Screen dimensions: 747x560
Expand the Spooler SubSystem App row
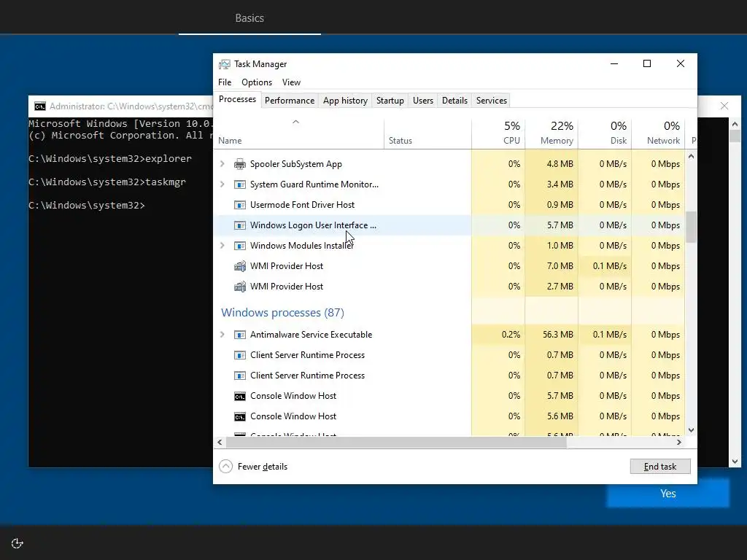222,164
